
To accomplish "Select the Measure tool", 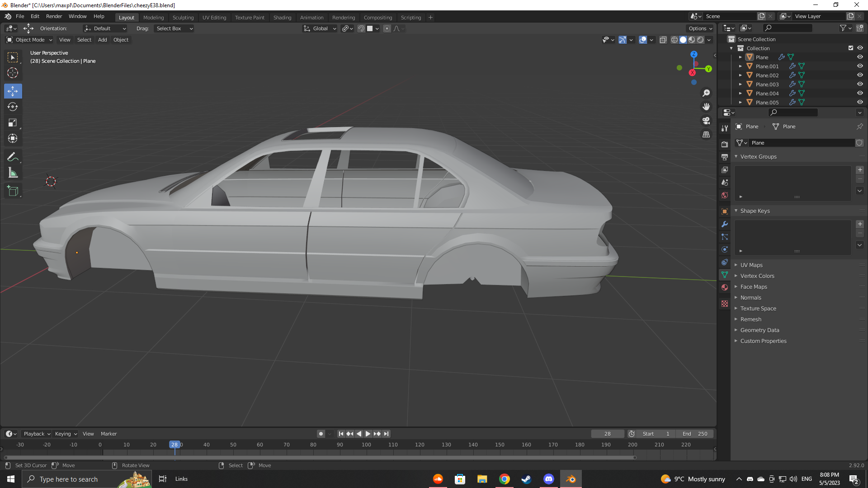I will (x=13, y=173).
